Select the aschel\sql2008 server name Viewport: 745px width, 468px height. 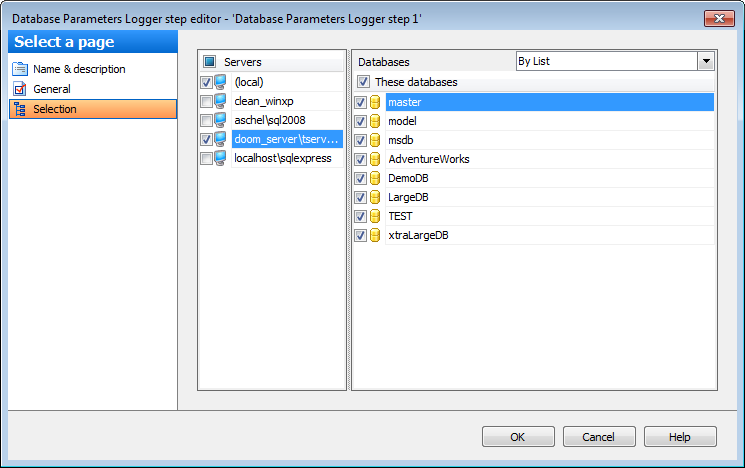tap(269, 120)
